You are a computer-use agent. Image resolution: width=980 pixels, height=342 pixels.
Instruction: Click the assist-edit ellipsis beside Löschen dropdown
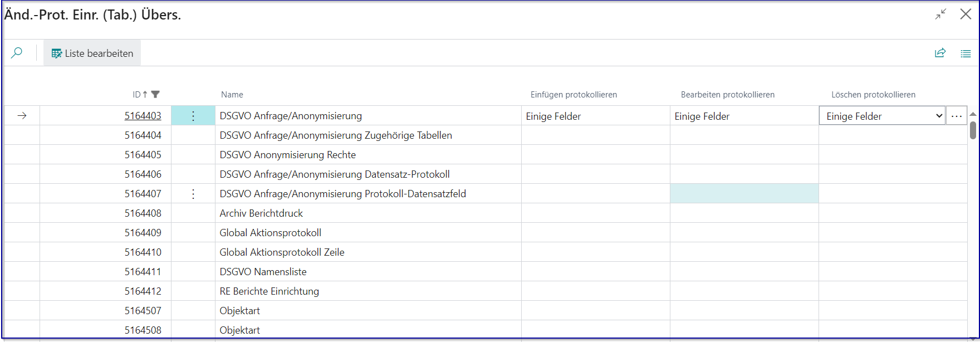[x=957, y=116]
